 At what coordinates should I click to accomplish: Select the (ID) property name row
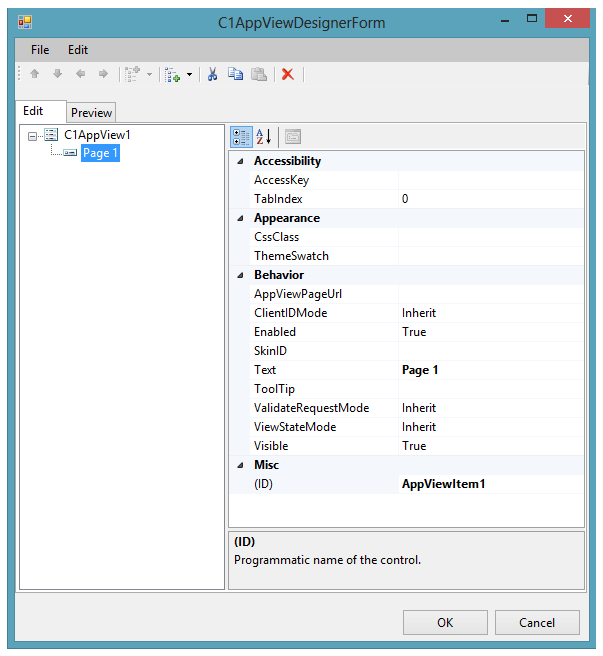[324, 484]
